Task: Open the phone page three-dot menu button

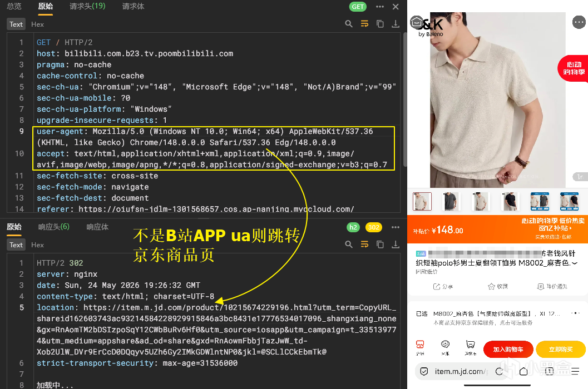Action: (579, 22)
